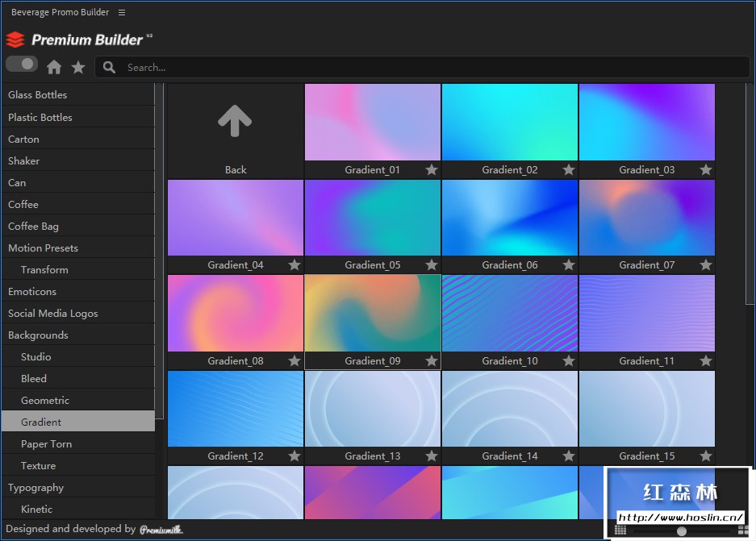Screen dimensions: 756x541
Task: Favorite Gradient_14 with its star
Action: 569,456
